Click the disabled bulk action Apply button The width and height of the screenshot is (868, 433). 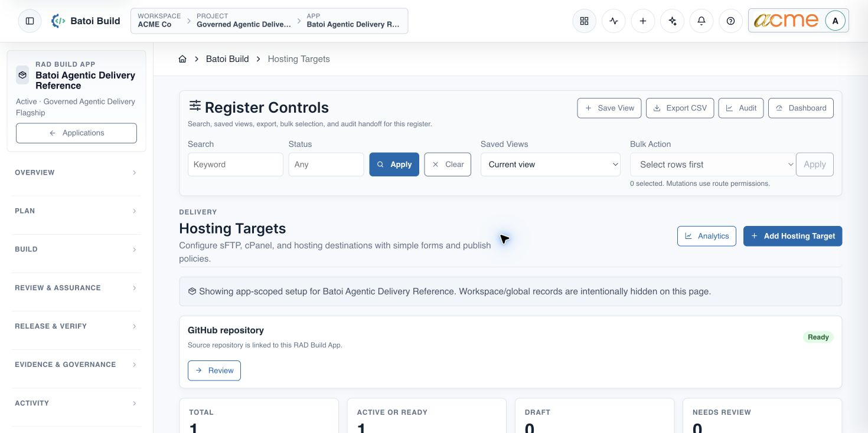click(x=815, y=165)
